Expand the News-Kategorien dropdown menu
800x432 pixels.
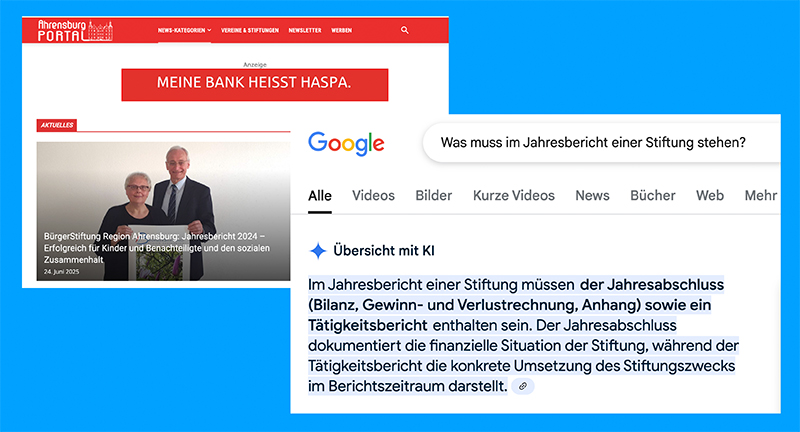tap(184, 31)
